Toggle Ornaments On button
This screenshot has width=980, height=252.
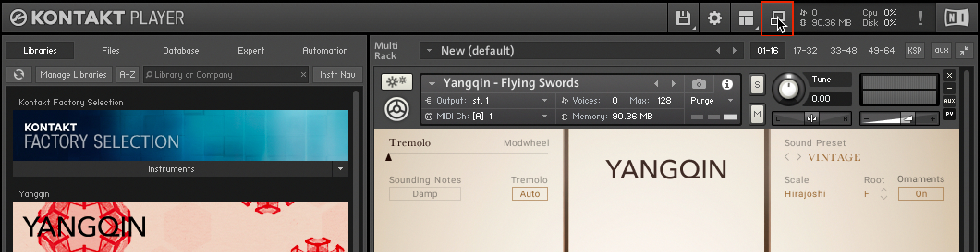point(921,194)
